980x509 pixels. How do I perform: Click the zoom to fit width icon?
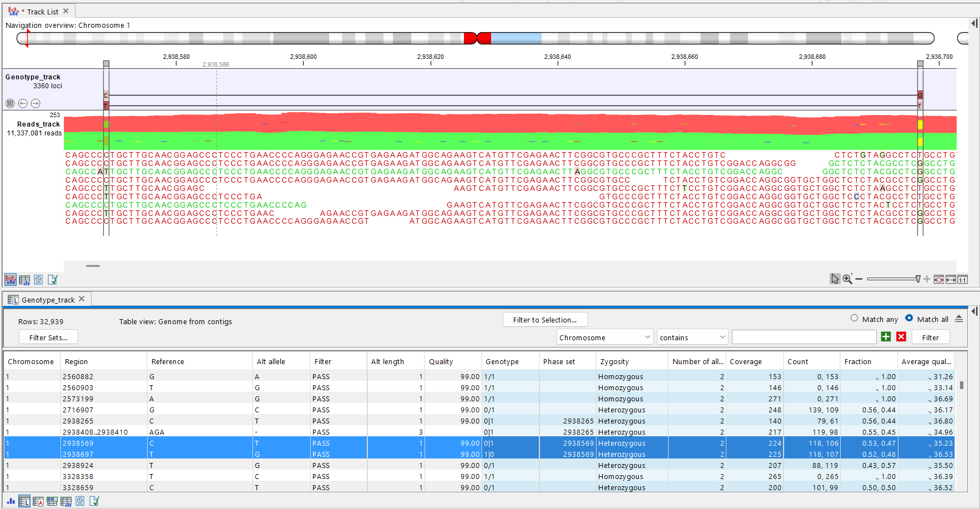coord(951,280)
